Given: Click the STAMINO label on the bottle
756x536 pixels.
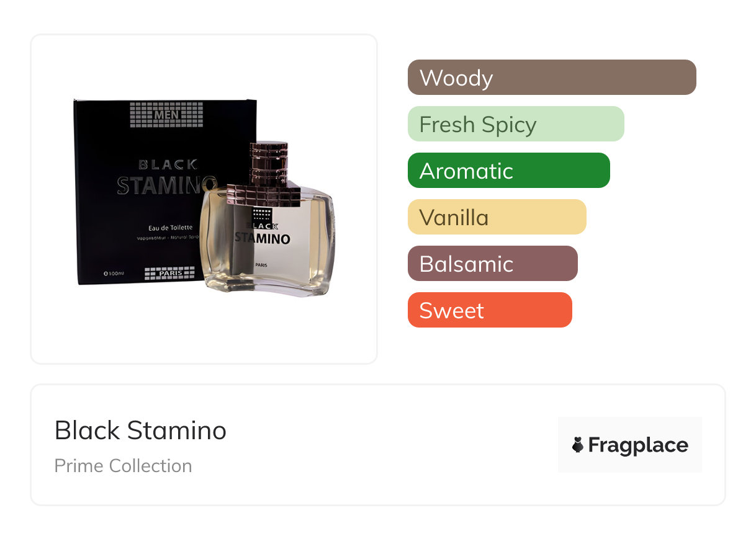Looking at the screenshot, I should [x=263, y=239].
